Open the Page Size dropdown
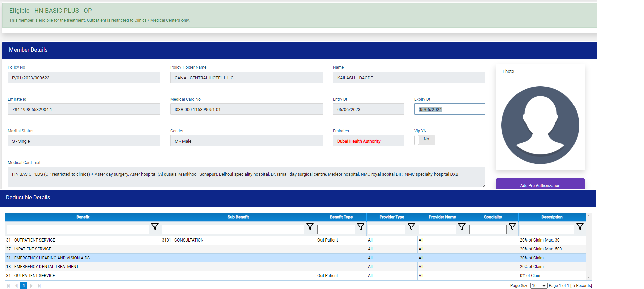Screen dimensions: 644x289 [x=538, y=286]
